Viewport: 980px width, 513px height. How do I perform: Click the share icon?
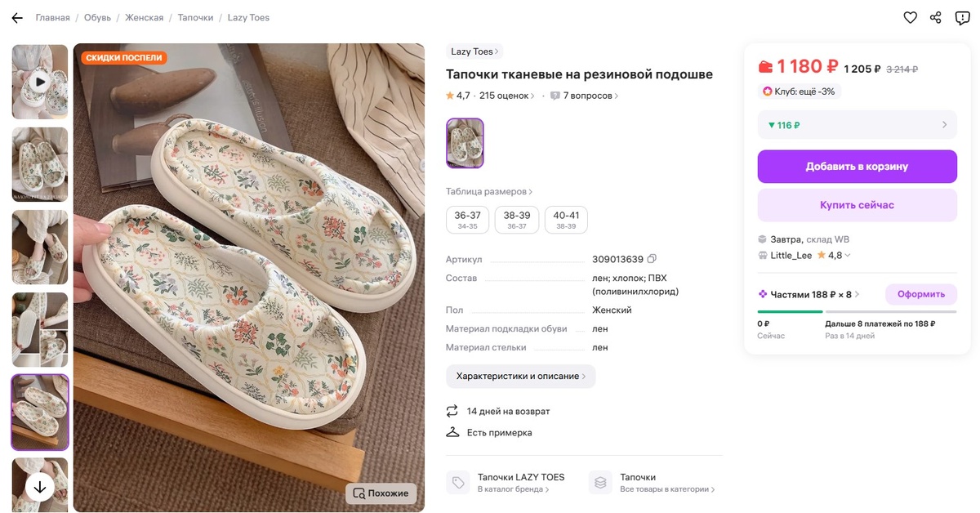point(936,18)
